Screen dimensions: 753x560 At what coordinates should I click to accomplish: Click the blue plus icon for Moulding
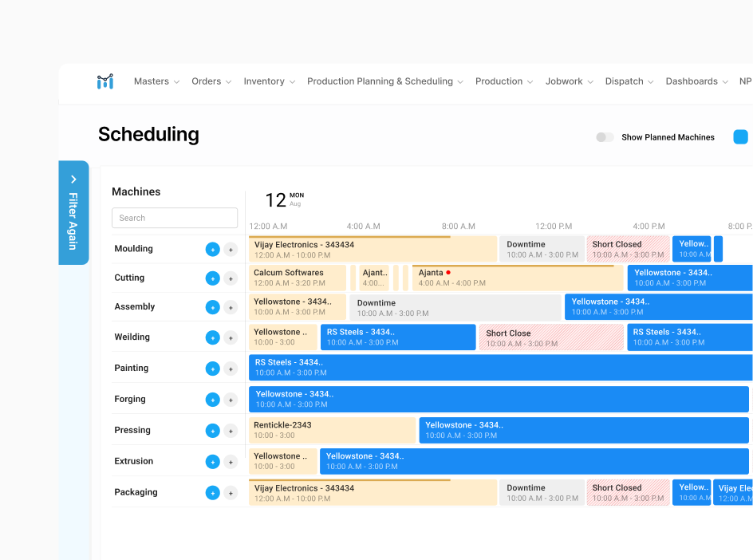[212, 250]
